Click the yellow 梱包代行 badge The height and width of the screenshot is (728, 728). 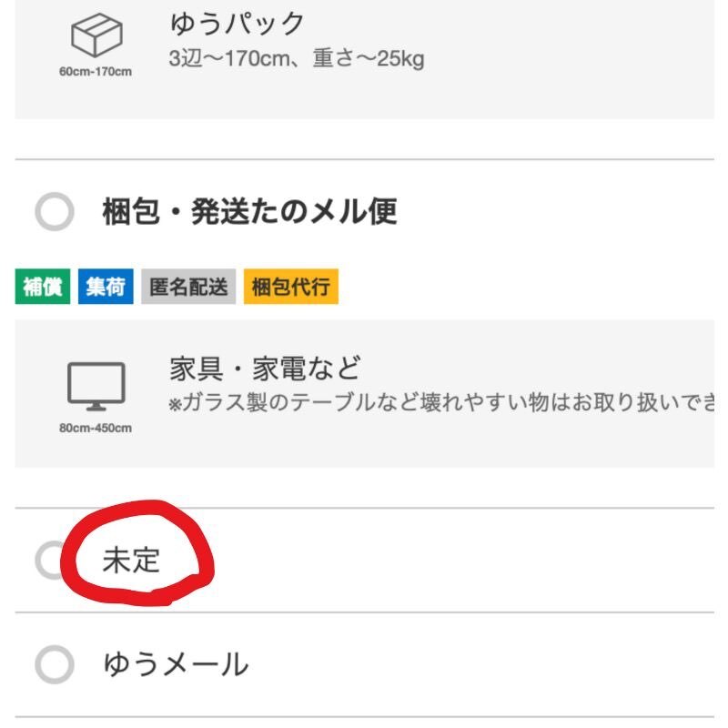pyautogui.click(x=290, y=288)
